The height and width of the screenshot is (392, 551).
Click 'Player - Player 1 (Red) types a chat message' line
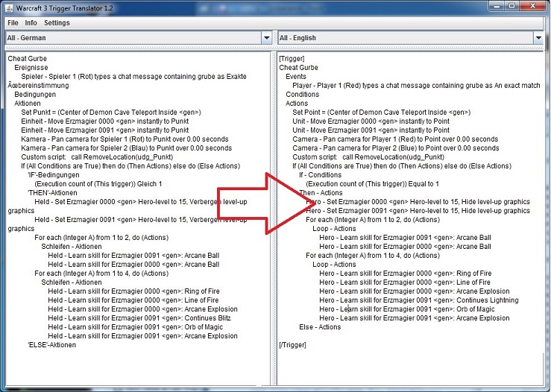pyautogui.click(x=416, y=86)
